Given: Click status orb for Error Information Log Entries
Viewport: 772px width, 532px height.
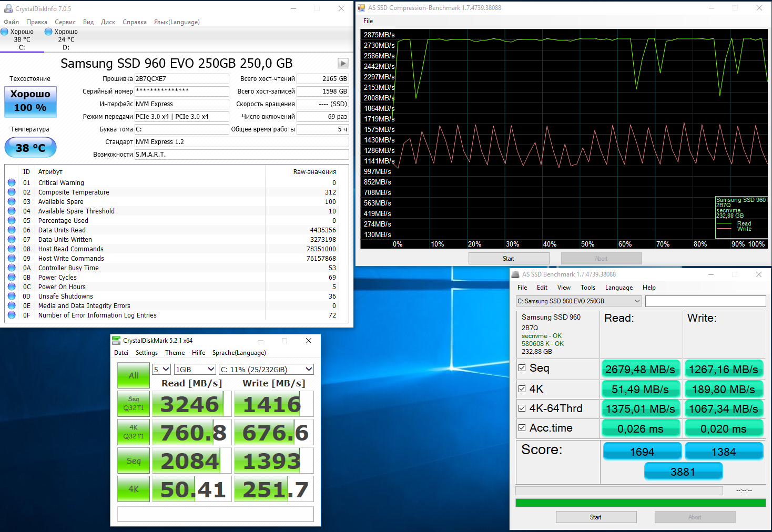Looking at the screenshot, I should click(12, 315).
